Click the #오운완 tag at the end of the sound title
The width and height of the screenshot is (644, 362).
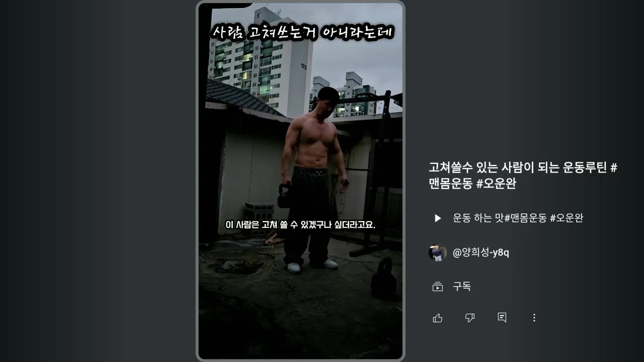click(567, 218)
